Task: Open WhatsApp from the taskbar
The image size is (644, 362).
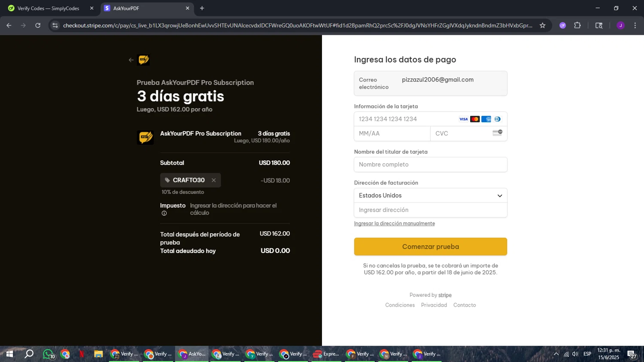Action: coord(49,354)
